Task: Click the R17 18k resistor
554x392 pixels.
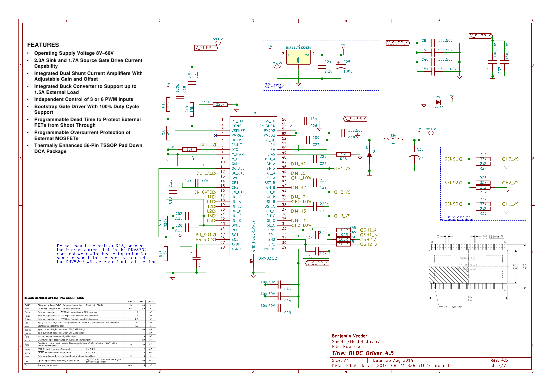Action: (x=168, y=104)
